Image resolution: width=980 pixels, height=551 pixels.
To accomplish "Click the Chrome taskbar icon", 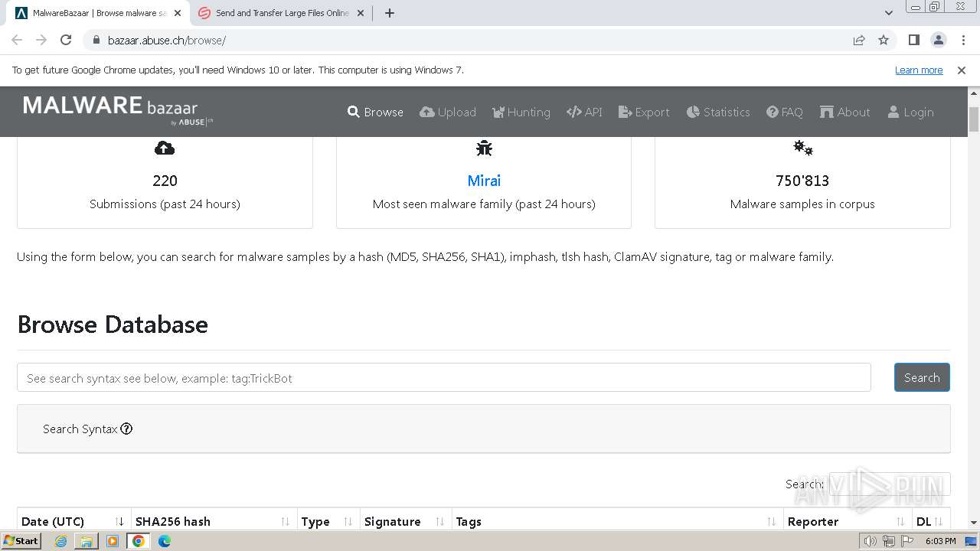I will tap(139, 541).
